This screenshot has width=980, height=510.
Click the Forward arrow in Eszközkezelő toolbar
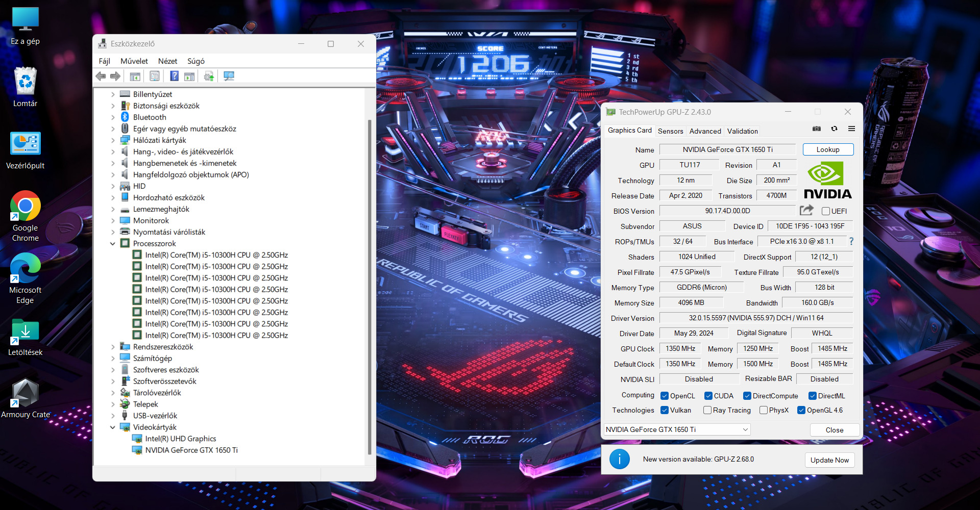(115, 76)
